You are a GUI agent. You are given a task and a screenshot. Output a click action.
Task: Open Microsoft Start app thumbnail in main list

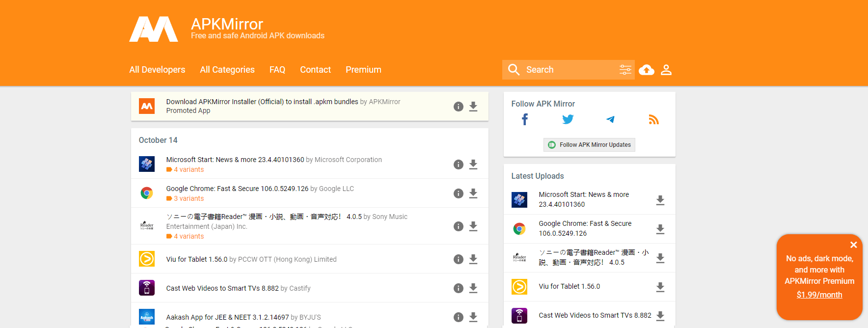(x=147, y=164)
